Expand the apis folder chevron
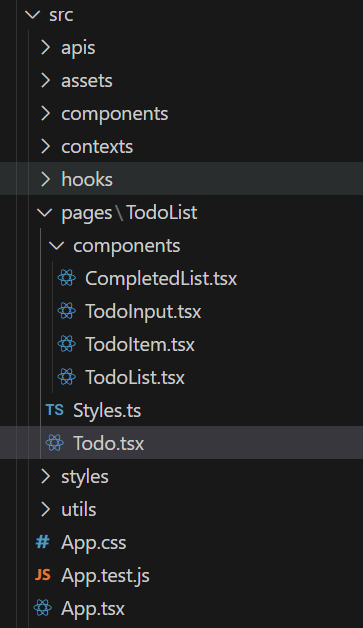 (x=46, y=48)
